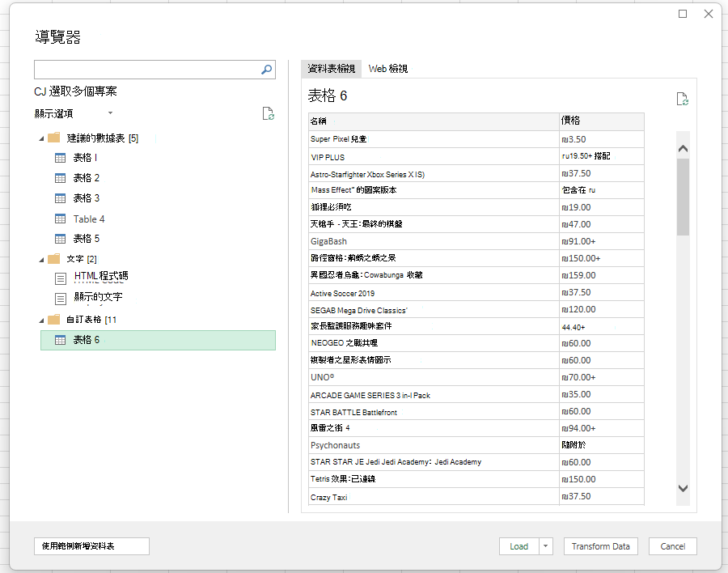Open the Load button dropdown arrow
The width and height of the screenshot is (728, 573).
pyautogui.click(x=545, y=546)
